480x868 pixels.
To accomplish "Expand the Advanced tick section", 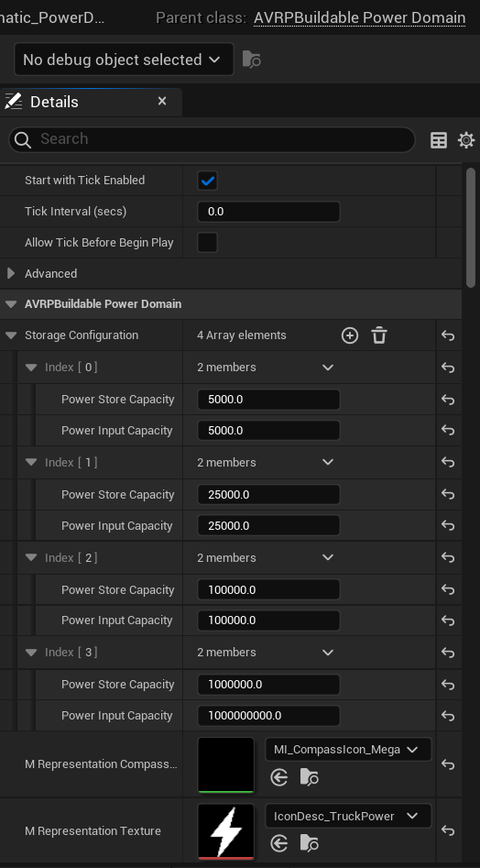I will (10, 273).
